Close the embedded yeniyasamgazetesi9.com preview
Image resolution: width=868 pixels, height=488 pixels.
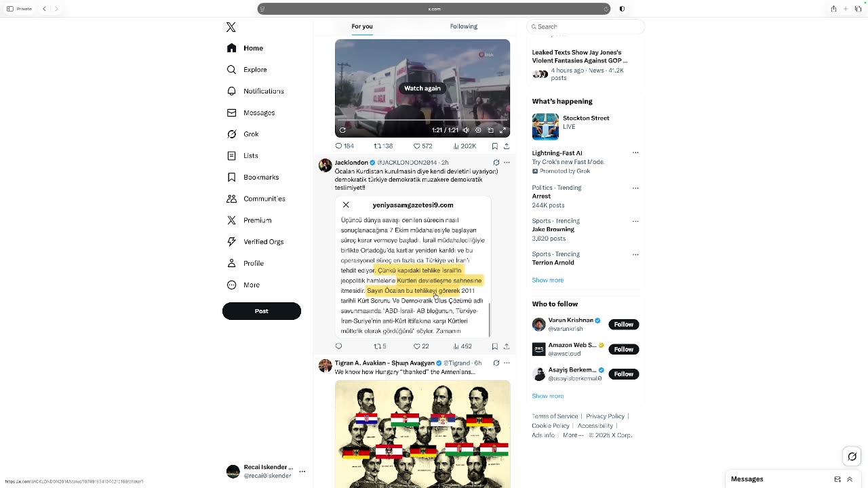tap(346, 205)
